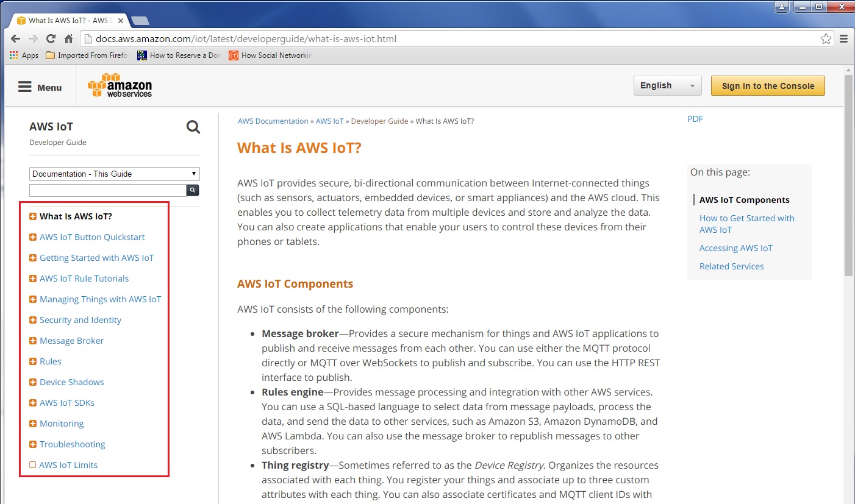This screenshot has width=855, height=504.
Task: Click the scrollbar up arrow
Action: coord(848,69)
